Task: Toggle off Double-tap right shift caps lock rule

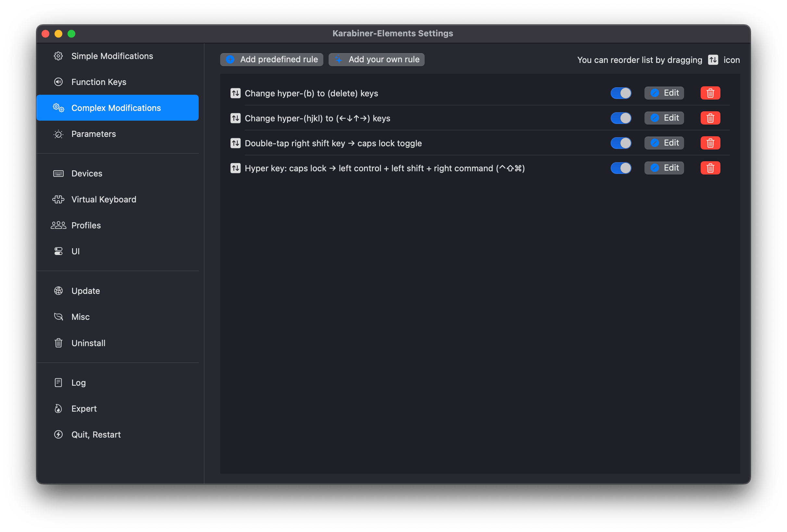Action: [621, 143]
